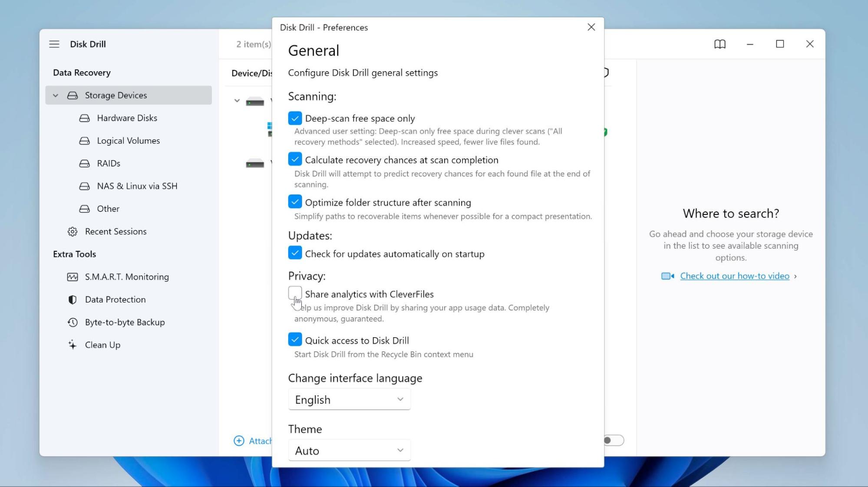Flip the toggle switch at bottom of device list
The height and width of the screenshot is (487, 868).
pyautogui.click(x=613, y=441)
